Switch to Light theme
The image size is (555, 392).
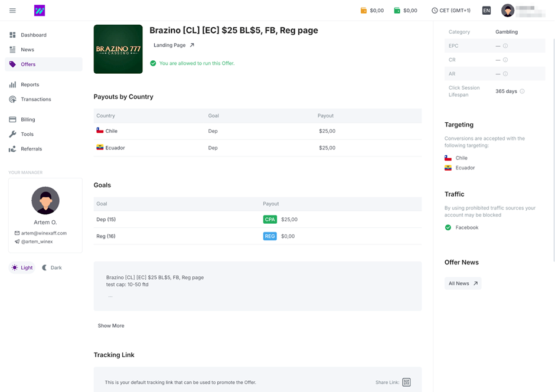tap(22, 268)
